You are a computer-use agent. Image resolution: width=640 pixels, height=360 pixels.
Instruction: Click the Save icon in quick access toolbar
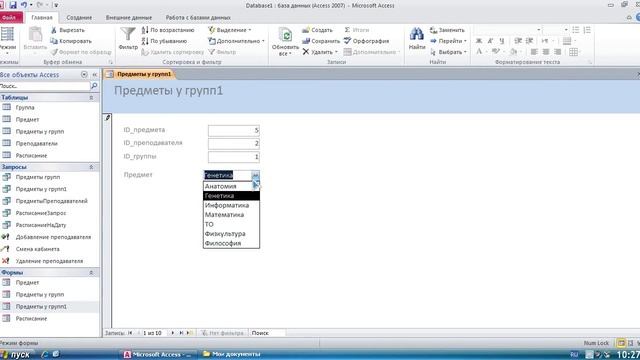(x=13, y=5)
